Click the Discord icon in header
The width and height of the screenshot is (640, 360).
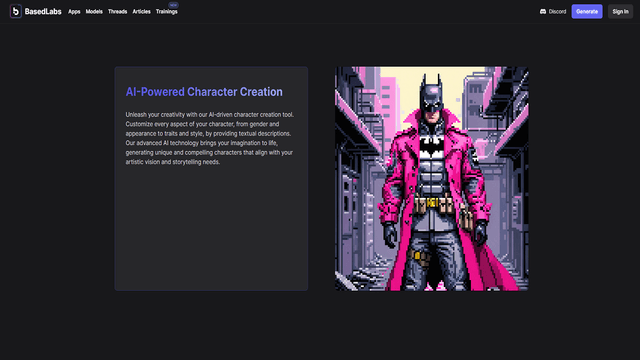click(x=543, y=11)
